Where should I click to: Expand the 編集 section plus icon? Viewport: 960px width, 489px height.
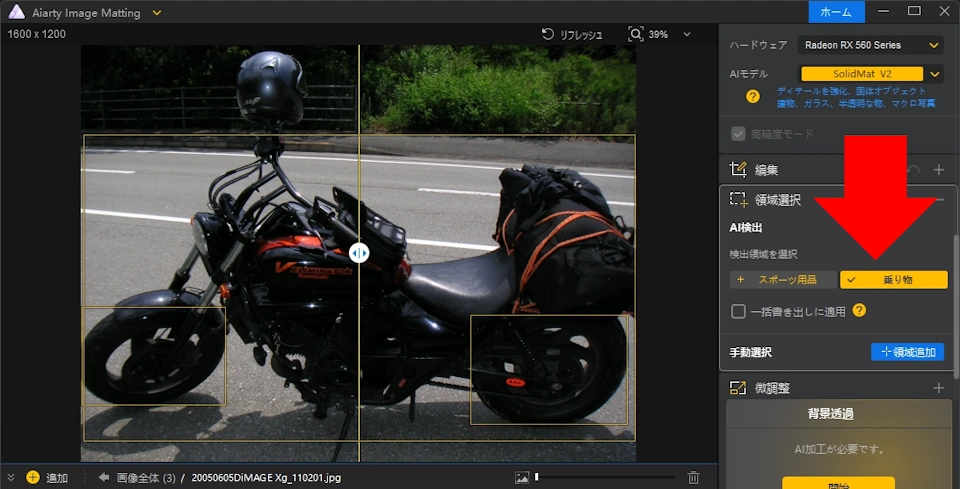939,170
